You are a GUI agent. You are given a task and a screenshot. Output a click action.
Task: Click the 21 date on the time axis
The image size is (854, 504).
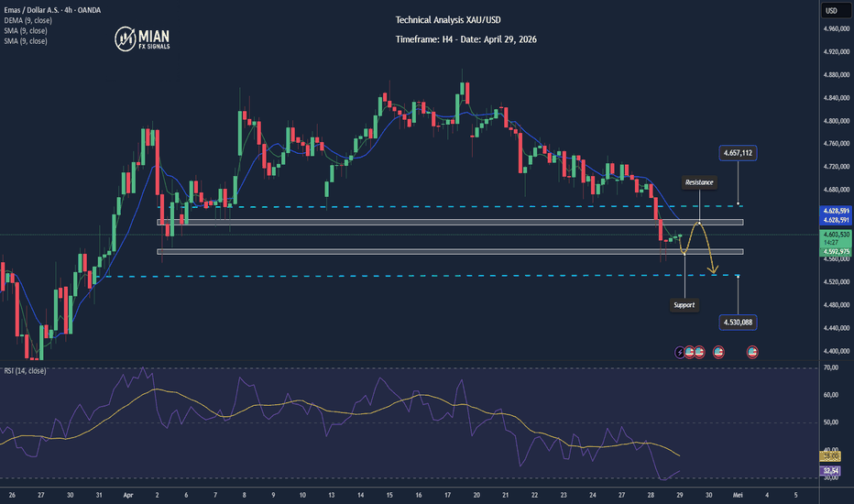506,495
